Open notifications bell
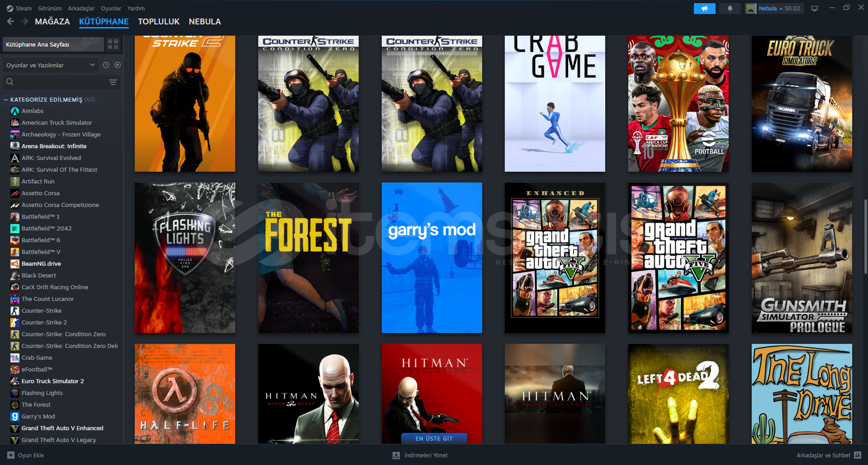The height and width of the screenshot is (465, 868). point(730,9)
